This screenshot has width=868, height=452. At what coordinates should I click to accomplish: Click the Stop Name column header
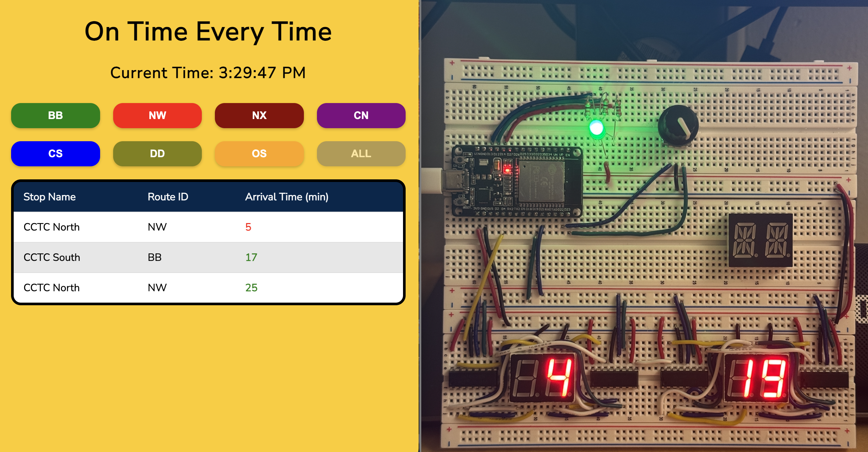pos(50,197)
